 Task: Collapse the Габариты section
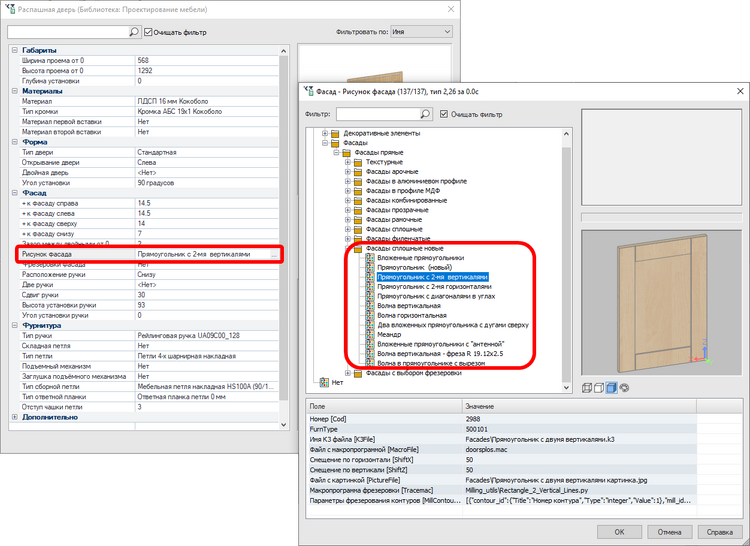(x=15, y=50)
